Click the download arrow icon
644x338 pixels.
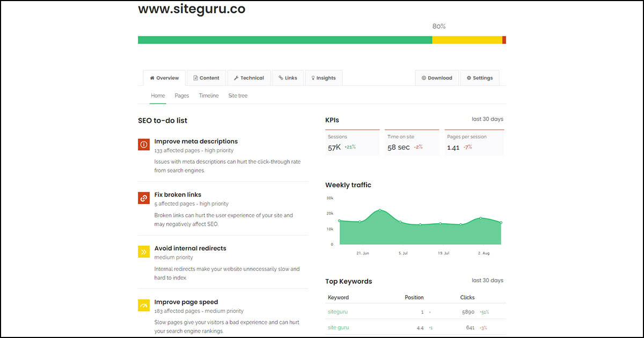coord(424,78)
